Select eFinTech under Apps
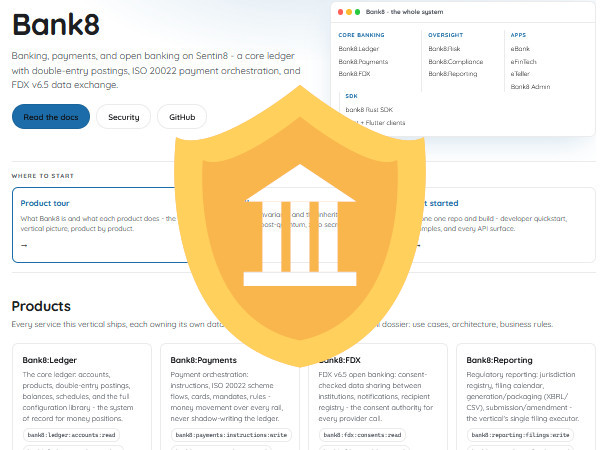The image size is (600, 450). pyautogui.click(x=523, y=62)
